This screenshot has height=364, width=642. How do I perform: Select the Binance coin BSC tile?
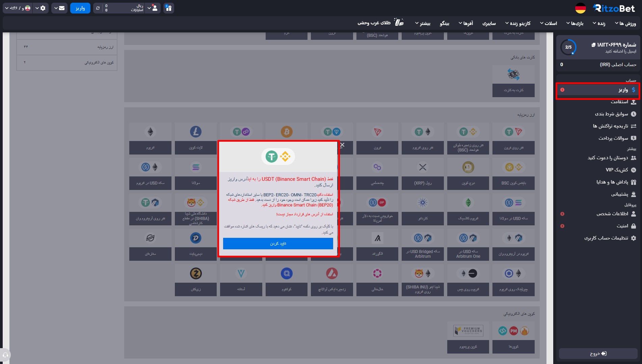click(x=513, y=174)
